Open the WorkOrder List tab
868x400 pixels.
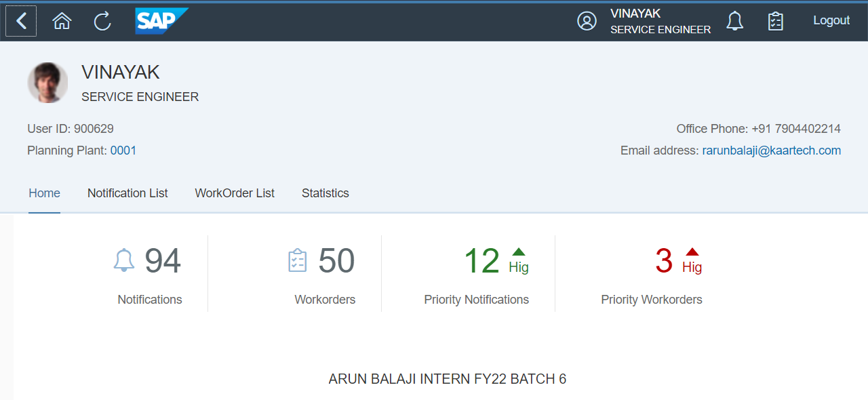(235, 193)
